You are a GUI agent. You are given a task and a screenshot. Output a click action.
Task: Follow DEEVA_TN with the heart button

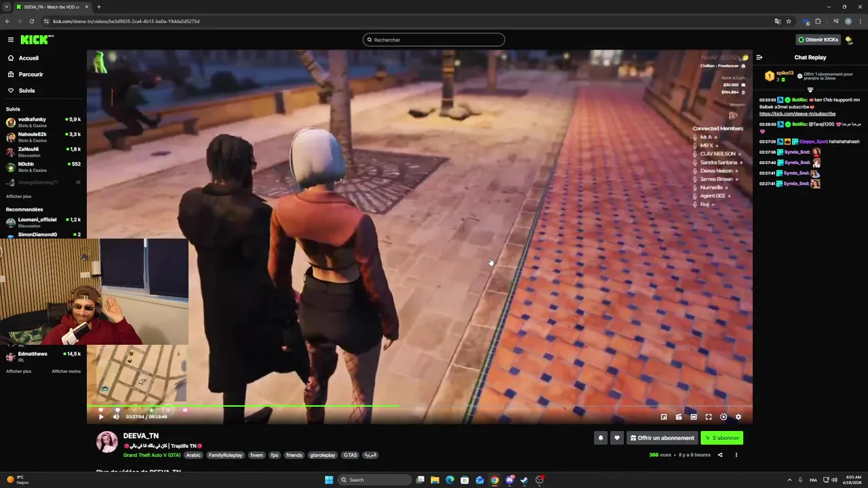coord(616,438)
